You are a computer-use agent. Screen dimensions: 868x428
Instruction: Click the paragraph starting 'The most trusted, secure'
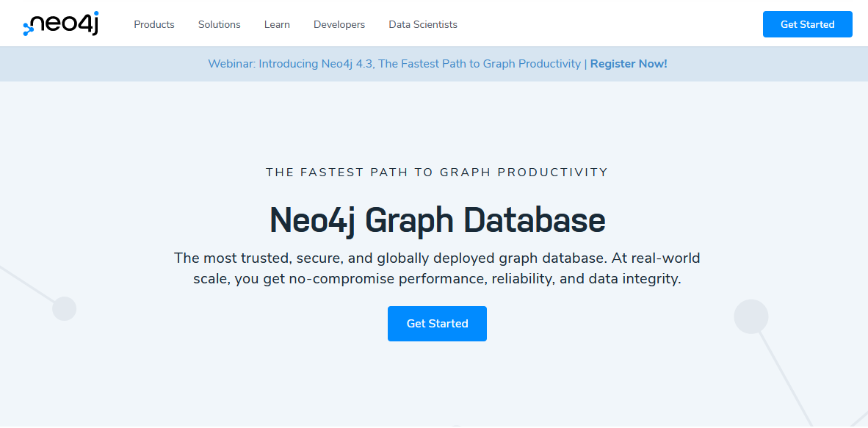[x=438, y=268]
